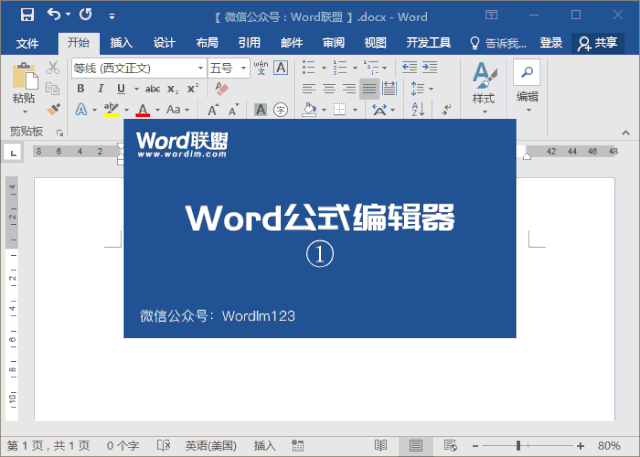
Task: Switch to the 视图 ribbon tab
Action: [375, 43]
